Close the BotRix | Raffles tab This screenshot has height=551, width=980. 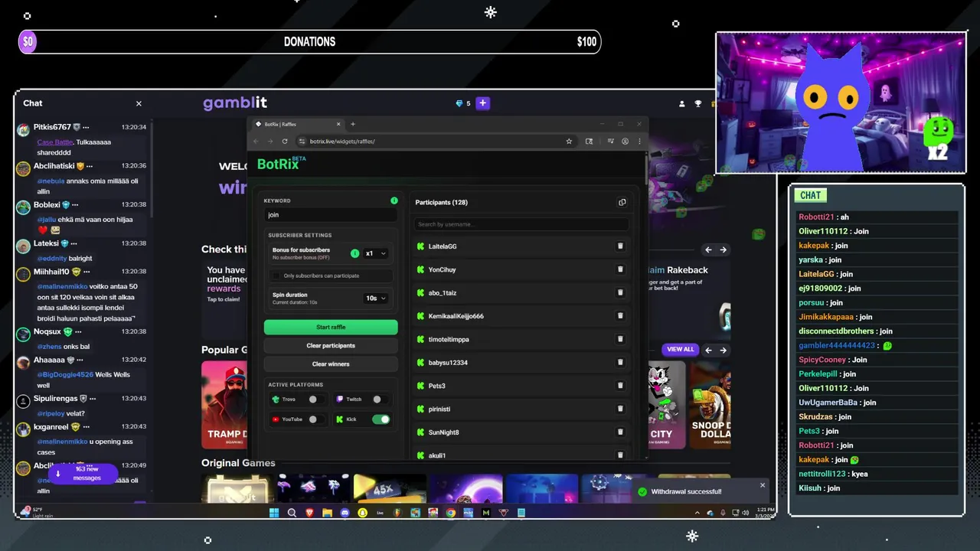(338, 124)
